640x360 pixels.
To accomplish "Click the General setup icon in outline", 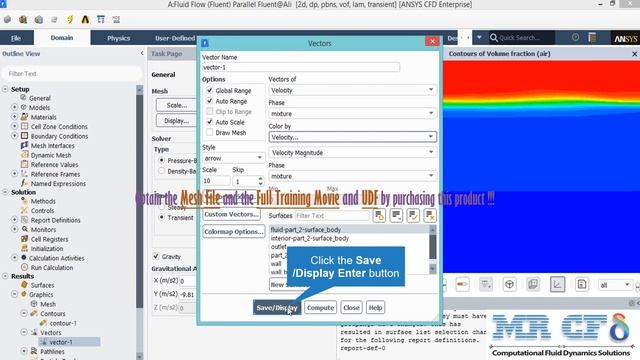I will point(24,98).
